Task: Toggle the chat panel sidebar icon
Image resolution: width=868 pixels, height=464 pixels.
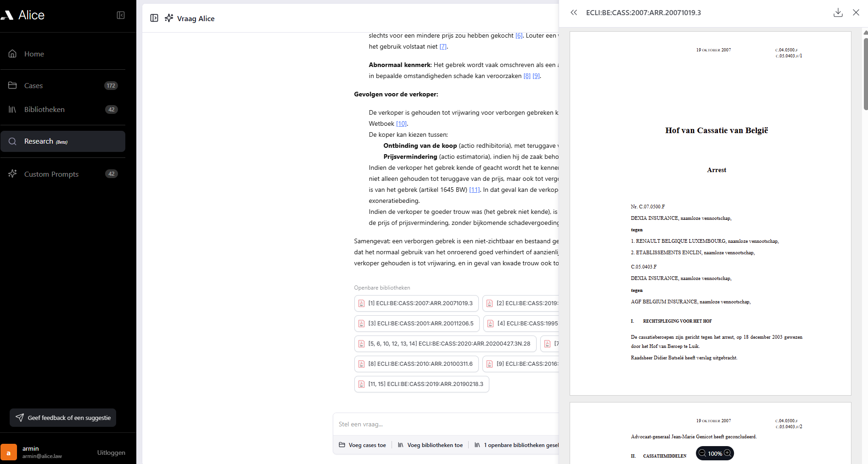Action: click(154, 18)
